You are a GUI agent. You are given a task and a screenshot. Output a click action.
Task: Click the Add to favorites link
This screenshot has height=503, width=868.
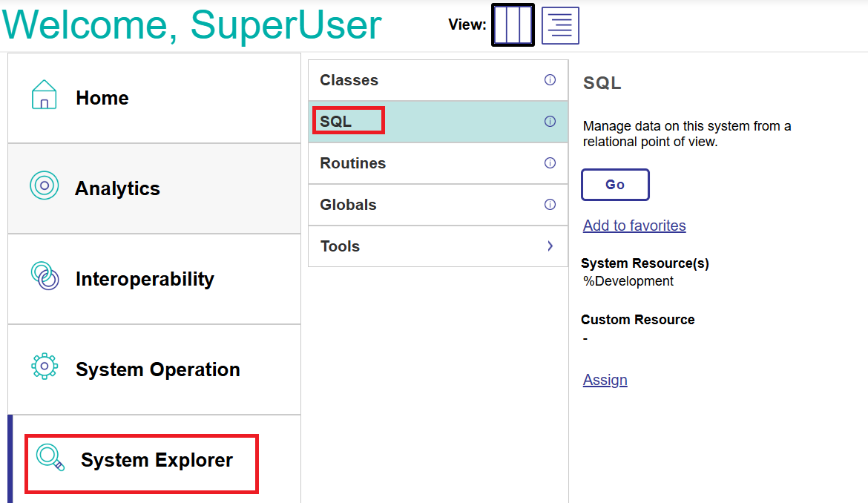tap(634, 226)
